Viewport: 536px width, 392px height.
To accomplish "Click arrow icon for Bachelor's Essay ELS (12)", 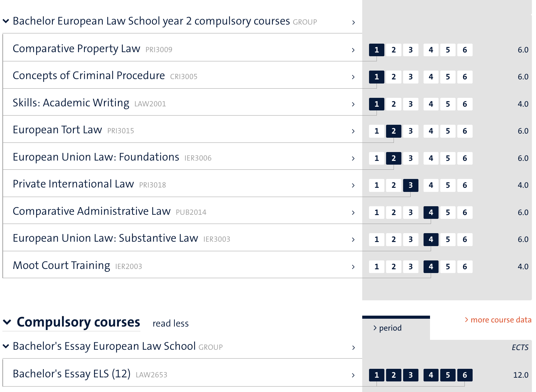I will pyautogui.click(x=353, y=375).
